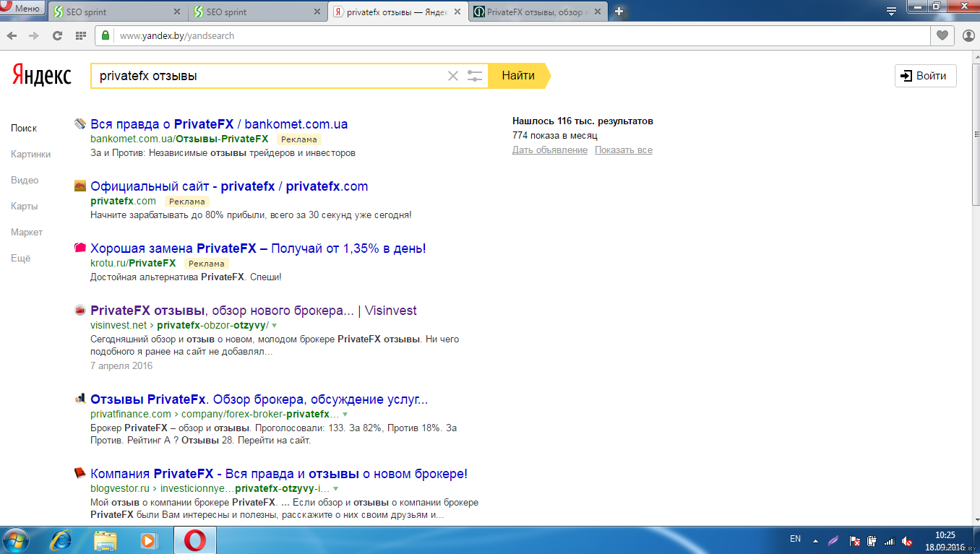Click the krotu.ru result favicon
Screen dimensions: 980x554
[80, 248]
